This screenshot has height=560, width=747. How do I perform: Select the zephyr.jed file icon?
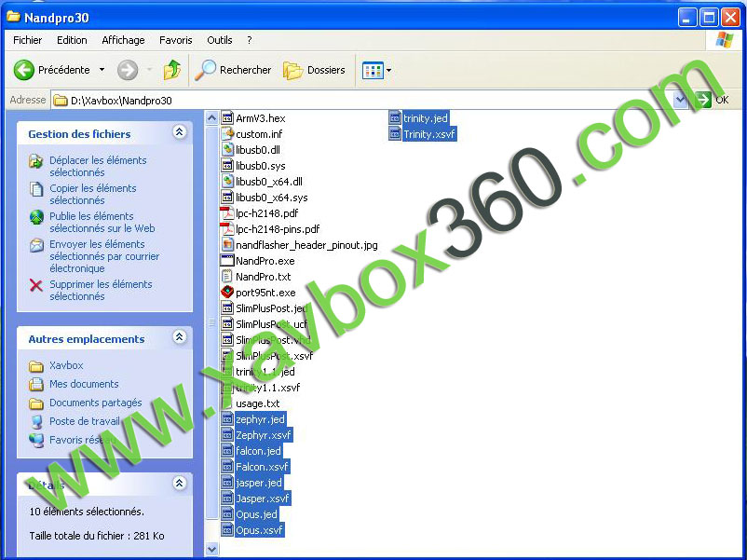[227, 419]
